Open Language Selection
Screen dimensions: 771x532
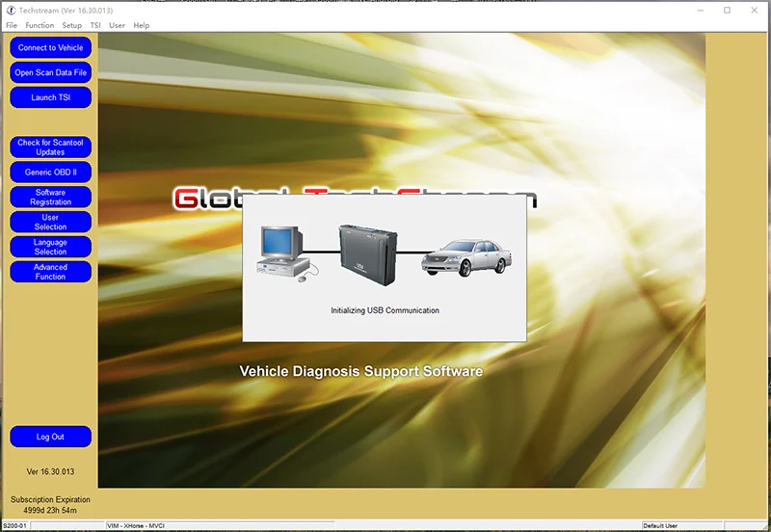(51, 247)
